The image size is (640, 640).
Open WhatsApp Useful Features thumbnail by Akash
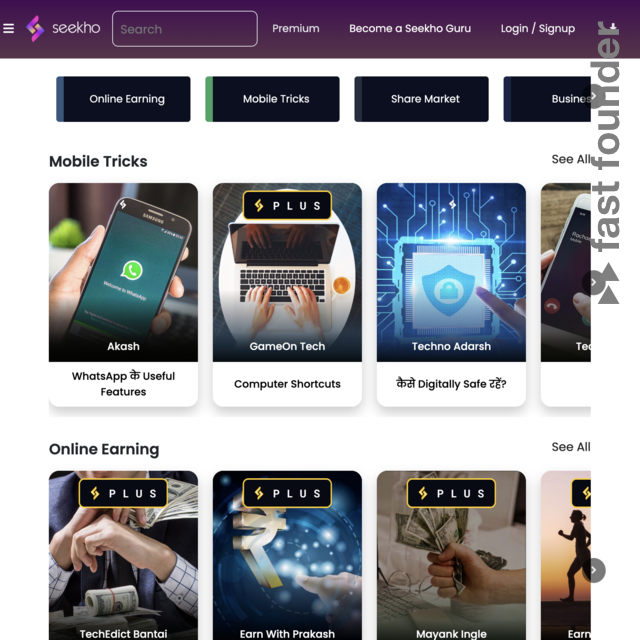(123, 272)
